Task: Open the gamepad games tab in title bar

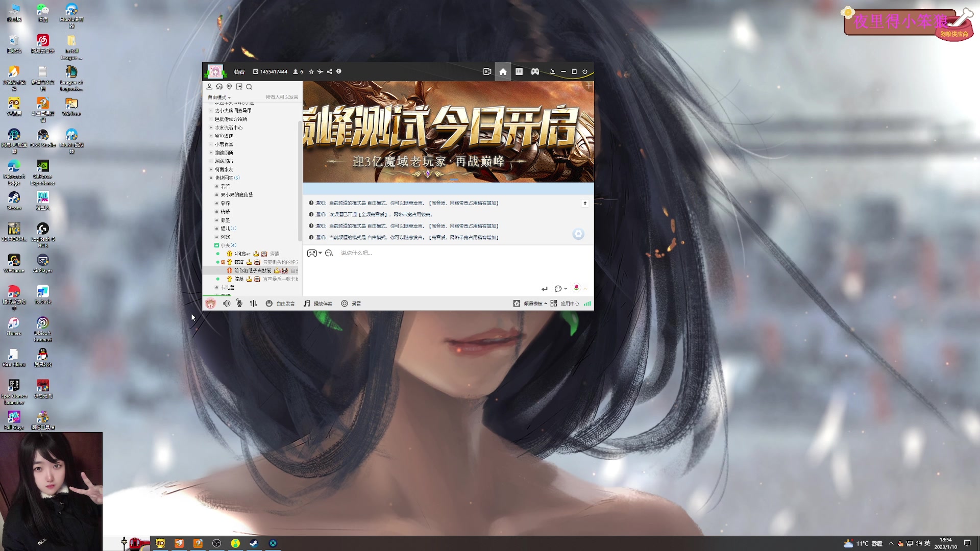Action: (535, 71)
